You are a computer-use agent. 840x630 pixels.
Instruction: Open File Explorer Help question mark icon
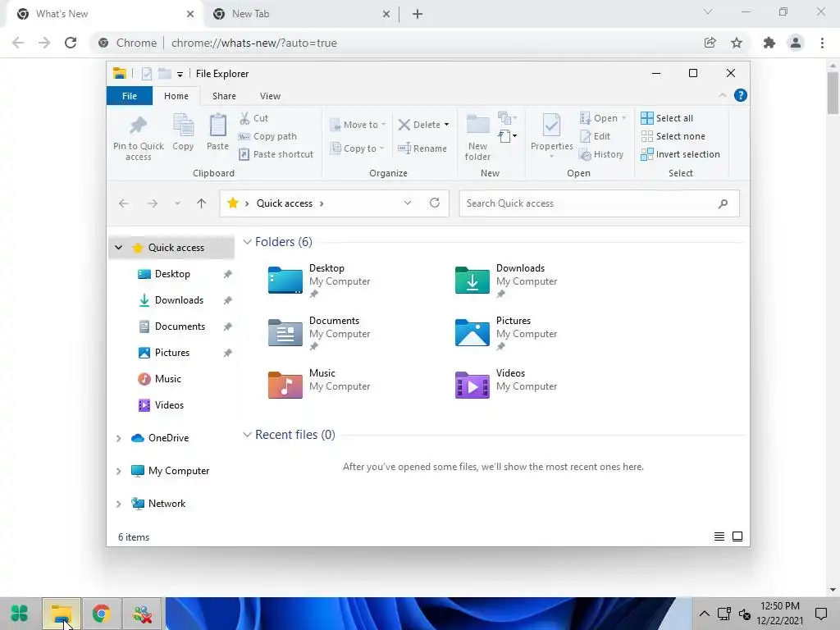click(741, 95)
